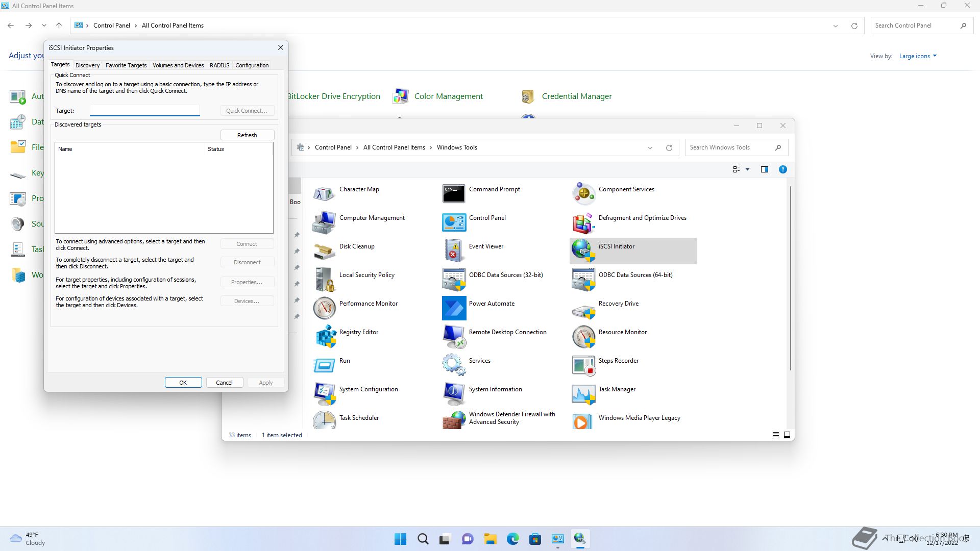
Task: Refresh the Windows Tools window
Action: pyautogui.click(x=669, y=148)
